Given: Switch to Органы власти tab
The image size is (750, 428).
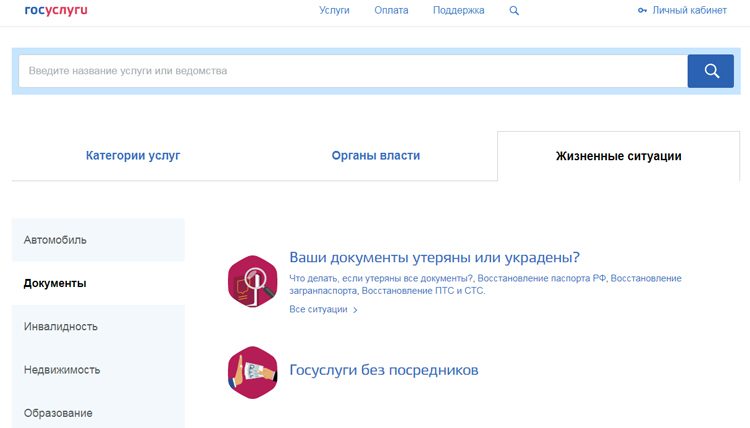Looking at the screenshot, I should point(375,156).
